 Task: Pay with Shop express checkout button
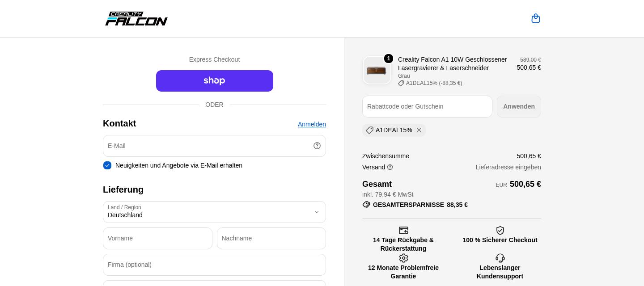tap(215, 81)
